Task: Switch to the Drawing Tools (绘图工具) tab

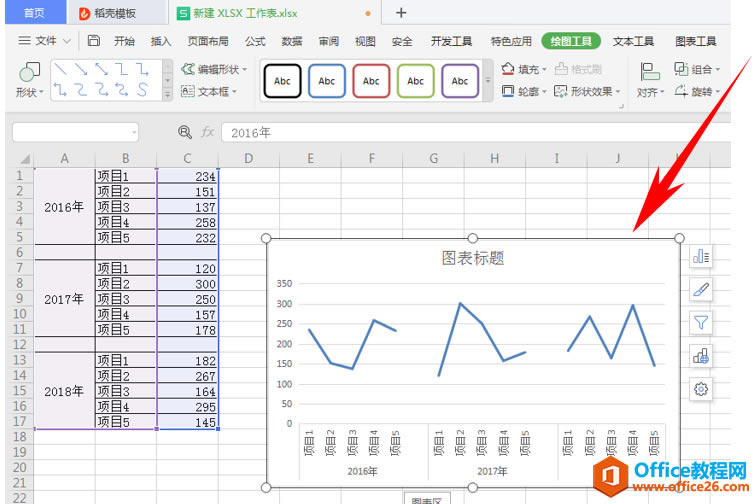Action: (571, 41)
